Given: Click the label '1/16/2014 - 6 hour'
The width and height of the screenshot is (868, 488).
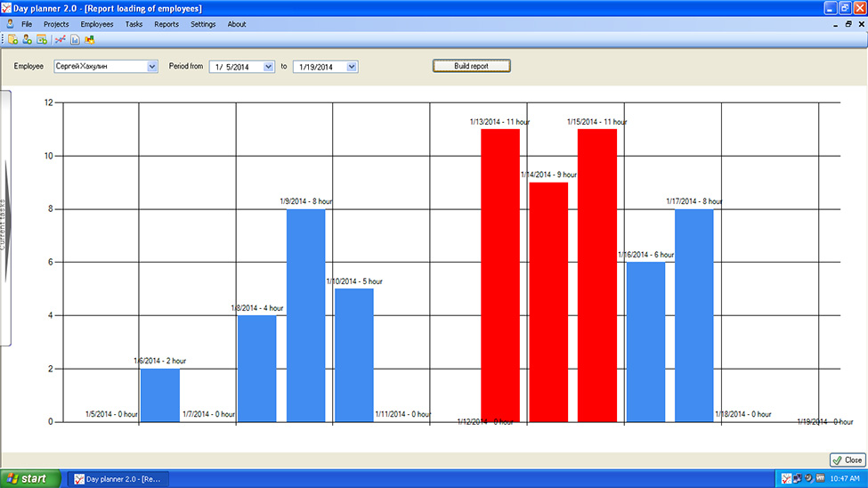Looking at the screenshot, I should (x=645, y=255).
